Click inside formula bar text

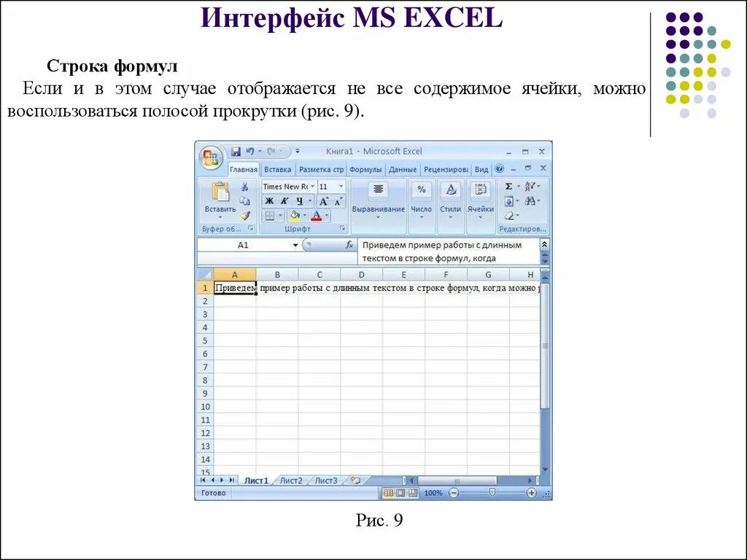pyautogui.click(x=448, y=252)
